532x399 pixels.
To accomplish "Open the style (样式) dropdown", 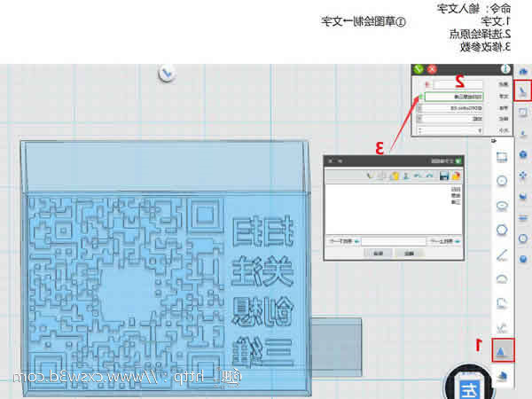I will [x=420, y=119].
